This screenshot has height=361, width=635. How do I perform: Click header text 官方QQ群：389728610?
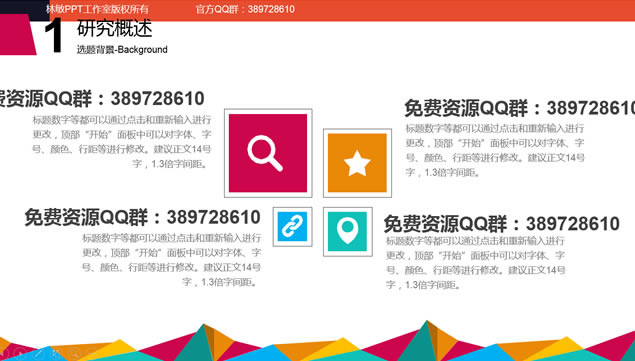(x=245, y=9)
